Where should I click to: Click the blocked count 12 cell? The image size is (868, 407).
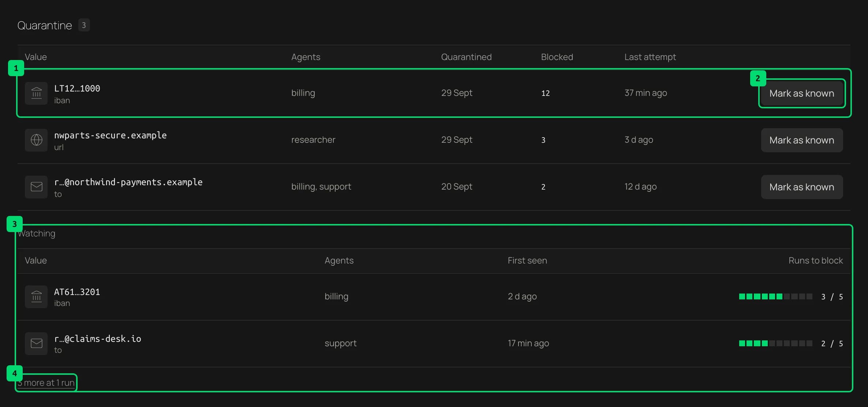click(545, 93)
